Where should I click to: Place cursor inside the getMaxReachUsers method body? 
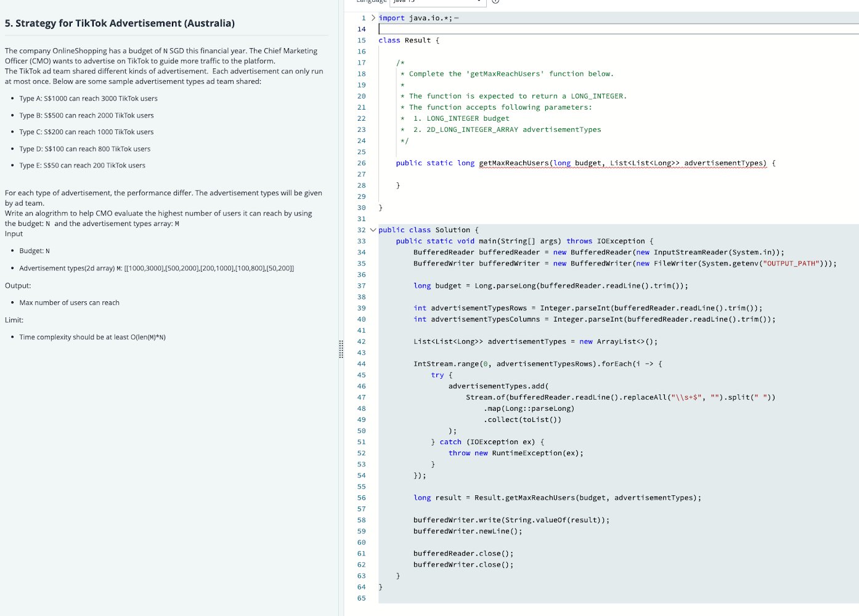click(431, 174)
